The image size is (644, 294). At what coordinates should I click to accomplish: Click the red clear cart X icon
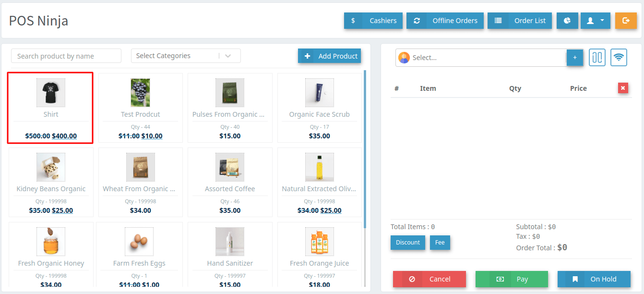click(623, 88)
